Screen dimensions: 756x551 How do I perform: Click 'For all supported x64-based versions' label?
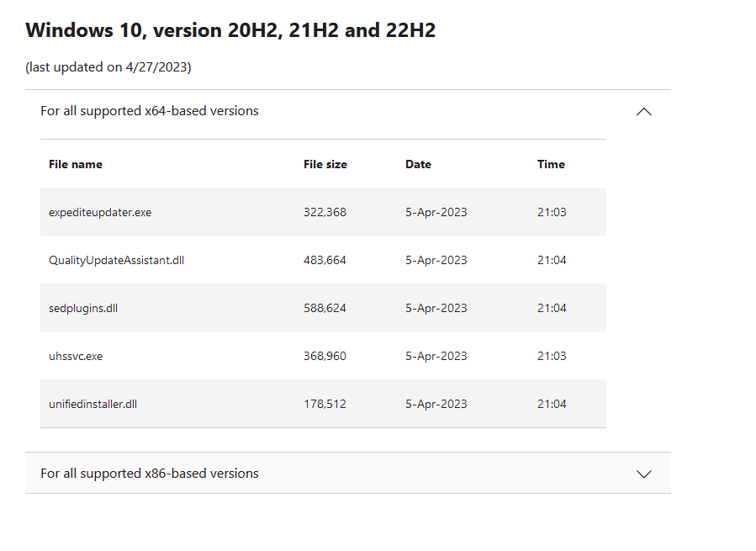150,111
